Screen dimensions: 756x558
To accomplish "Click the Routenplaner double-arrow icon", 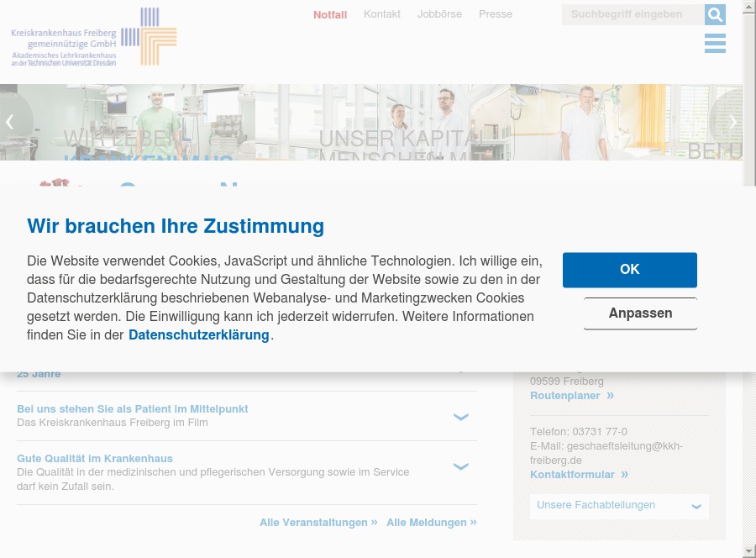I will click(x=610, y=395).
